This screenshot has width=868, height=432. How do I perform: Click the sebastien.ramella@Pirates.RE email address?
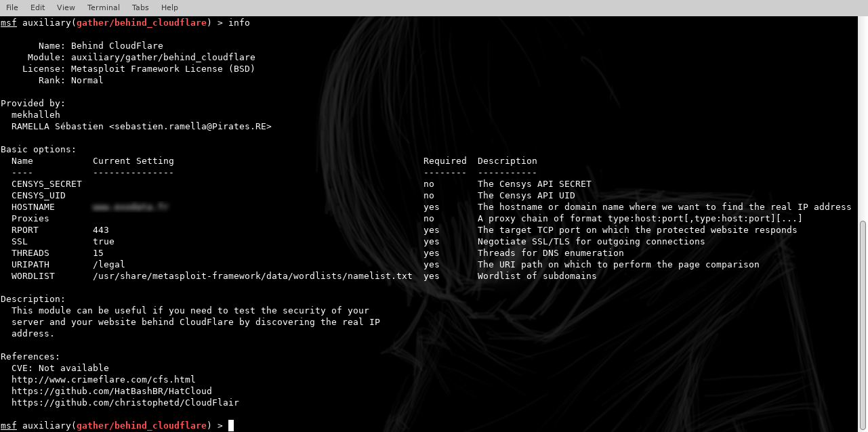[x=190, y=127]
